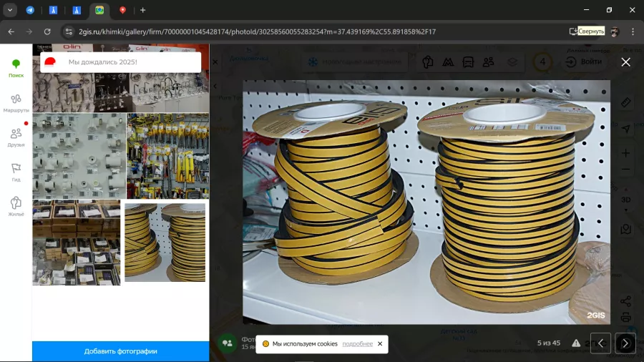Expand the browser tab search dropdown
The height and width of the screenshot is (362, 644).
10,10
